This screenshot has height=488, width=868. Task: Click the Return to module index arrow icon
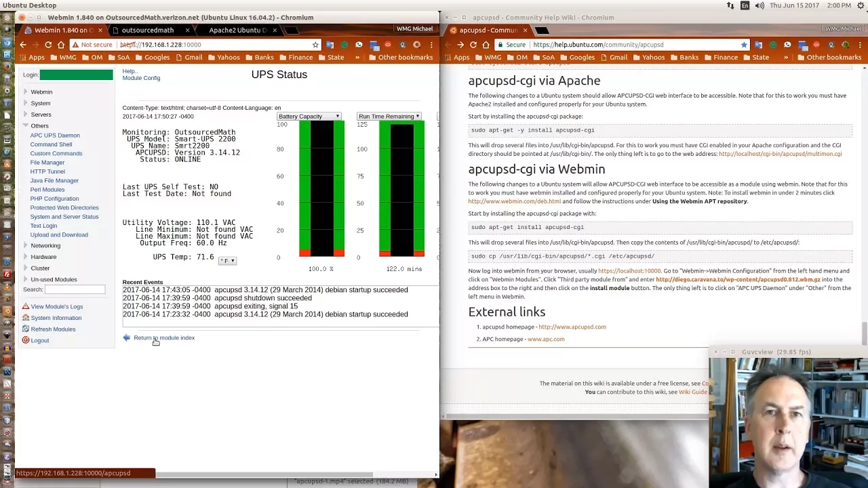(126, 338)
